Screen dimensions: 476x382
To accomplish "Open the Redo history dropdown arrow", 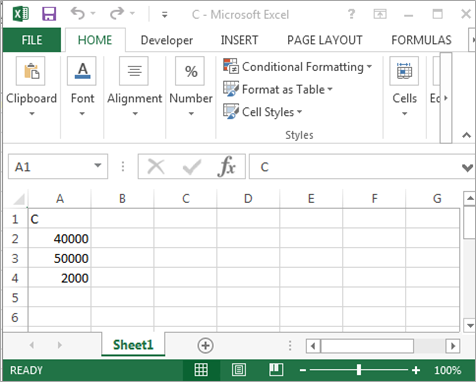I will click(x=132, y=14).
